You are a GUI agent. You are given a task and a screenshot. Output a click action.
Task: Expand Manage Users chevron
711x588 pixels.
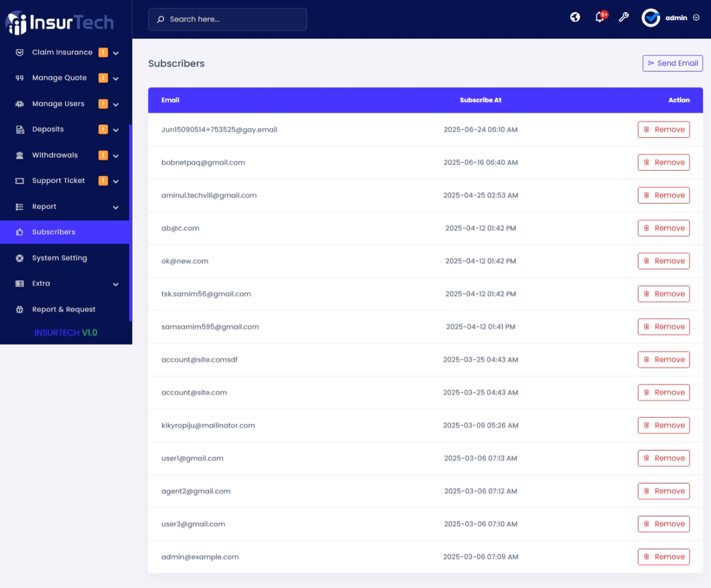(x=116, y=104)
